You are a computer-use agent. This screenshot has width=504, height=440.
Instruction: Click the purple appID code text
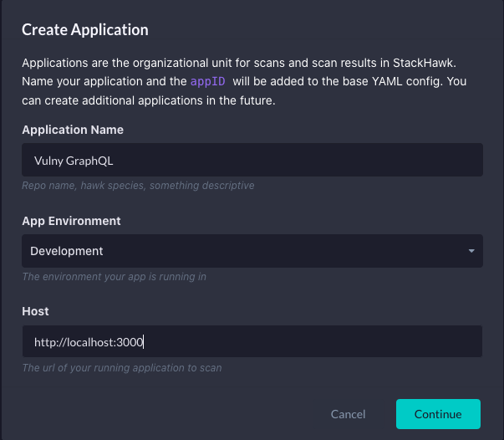(207, 82)
